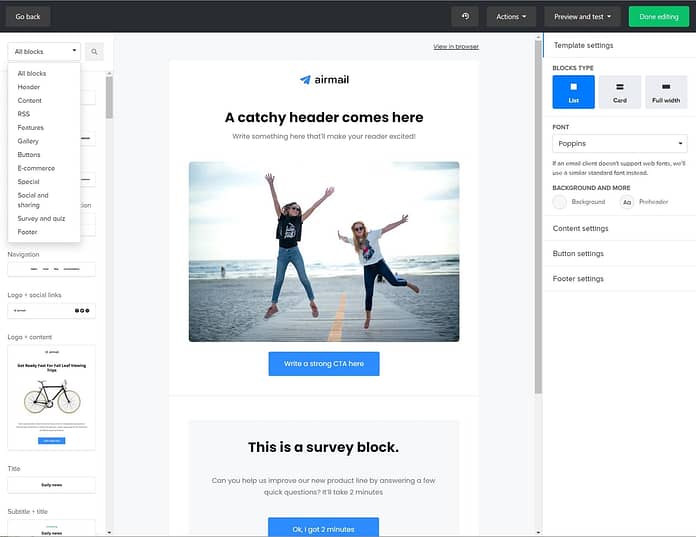Expand Content settings section
The height and width of the screenshot is (537, 696).
click(620, 228)
